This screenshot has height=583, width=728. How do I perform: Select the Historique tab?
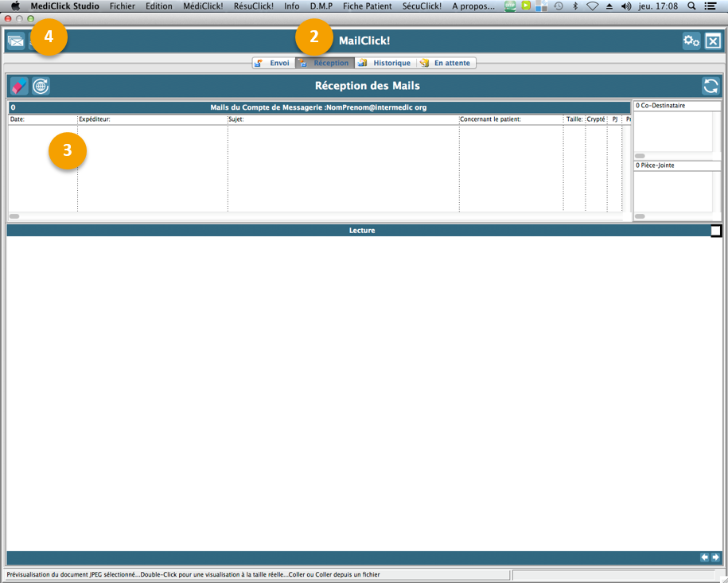pyautogui.click(x=385, y=63)
